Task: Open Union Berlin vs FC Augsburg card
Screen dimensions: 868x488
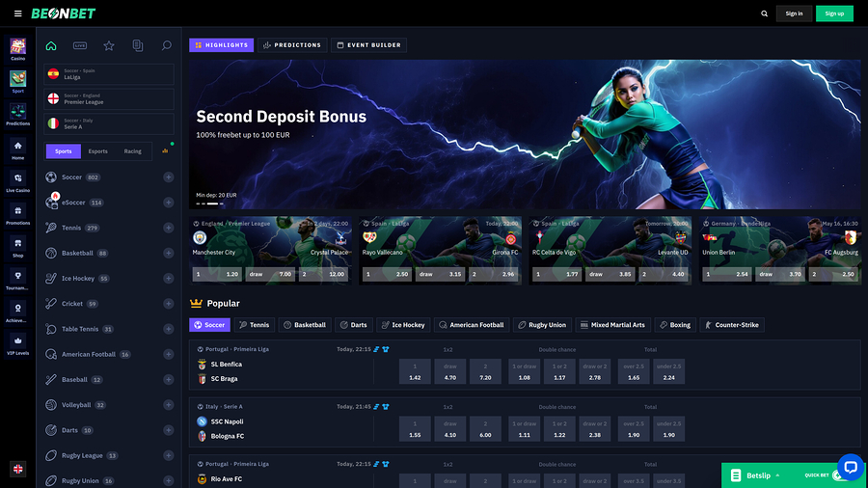Action: [780, 250]
